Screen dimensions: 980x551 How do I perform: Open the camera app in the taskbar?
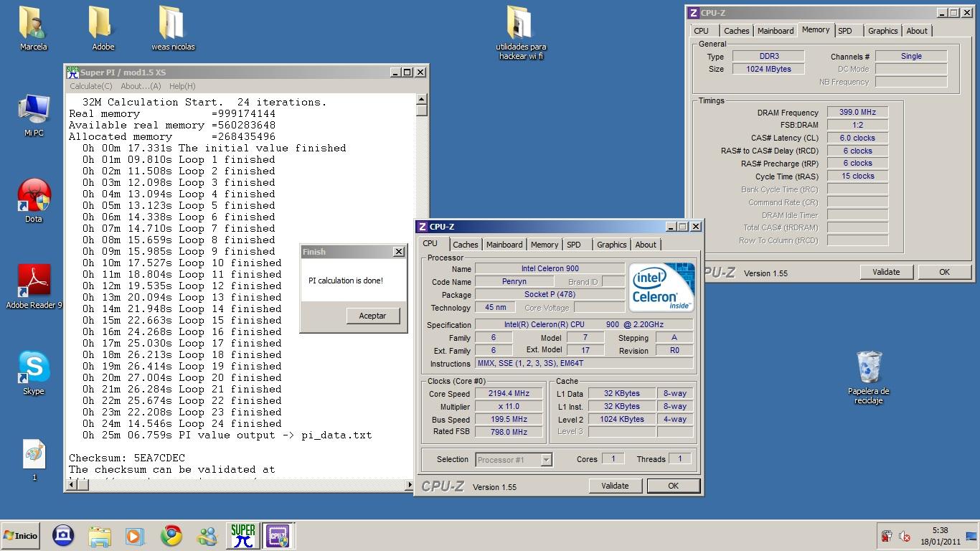[x=63, y=536]
